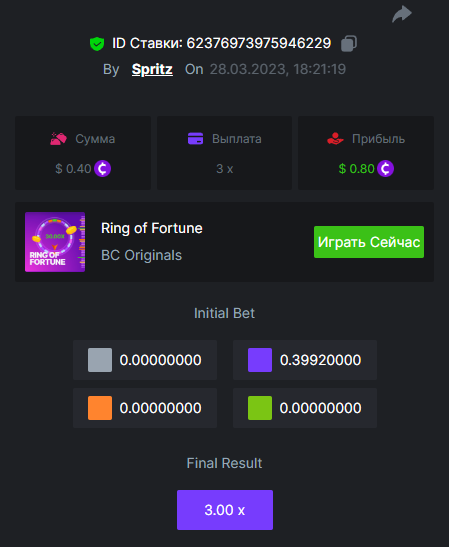Image resolution: width=449 pixels, height=547 pixels.
Task: Select the gray color swatch
Action: pyautogui.click(x=100, y=360)
